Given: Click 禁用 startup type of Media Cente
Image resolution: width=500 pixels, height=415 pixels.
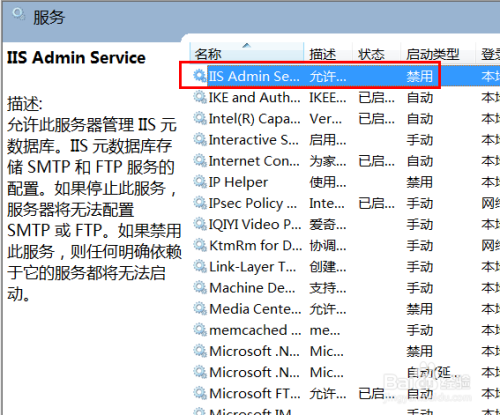Looking at the screenshot, I should click(419, 309).
